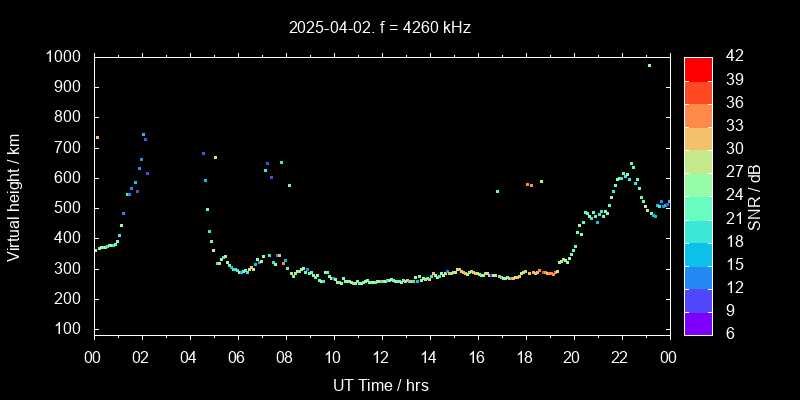Click the orange data point at 00 hrs
This screenshot has height=400, width=800.
(x=97, y=137)
